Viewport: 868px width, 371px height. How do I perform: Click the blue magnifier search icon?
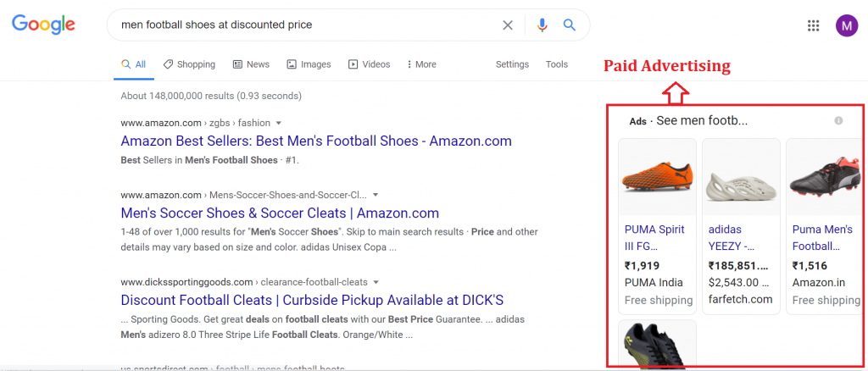pos(570,25)
